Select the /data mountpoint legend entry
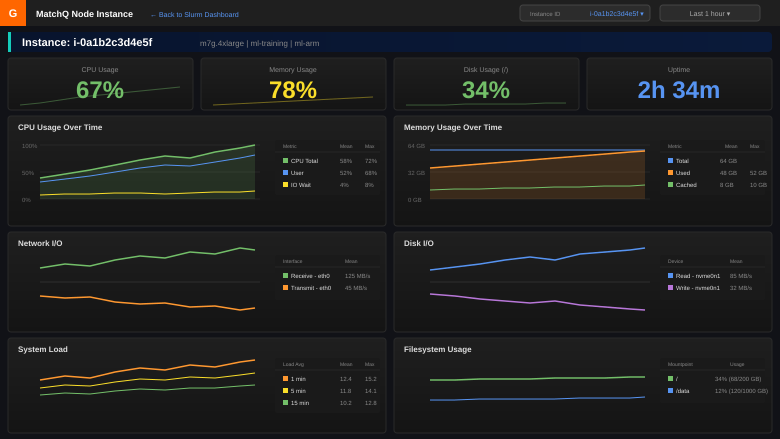Viewport: 780px width, 439px height. (x=682, y=390)
